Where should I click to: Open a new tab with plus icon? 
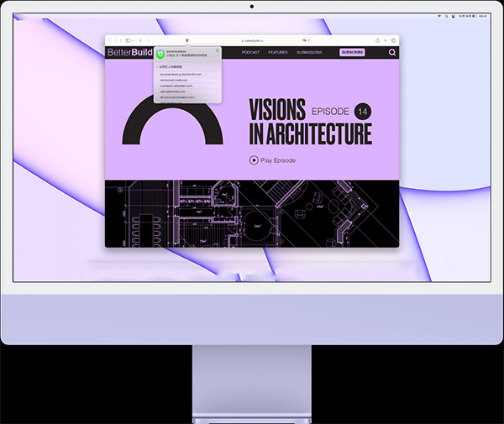click(383, 40)
